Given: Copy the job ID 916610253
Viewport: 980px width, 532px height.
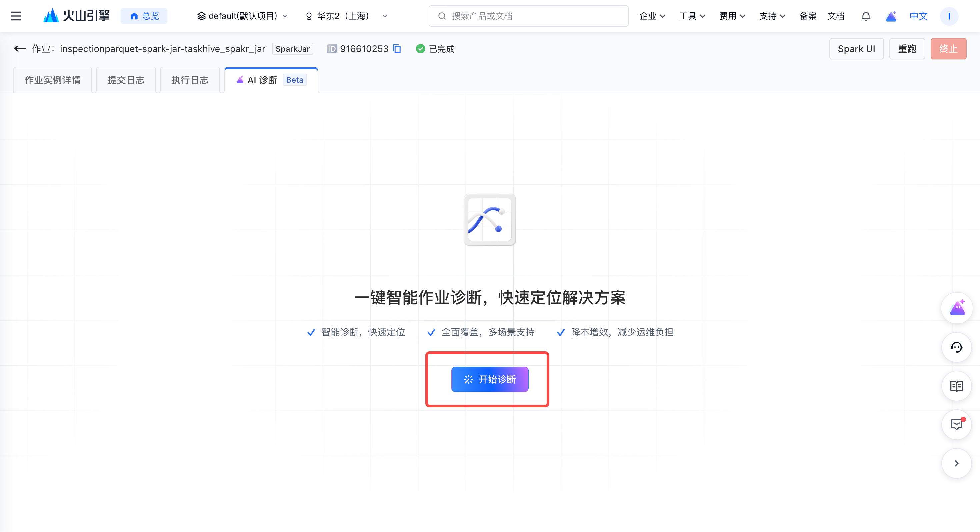Looking at the screenshot, I should pyautogui.click(x=397, y=49).
